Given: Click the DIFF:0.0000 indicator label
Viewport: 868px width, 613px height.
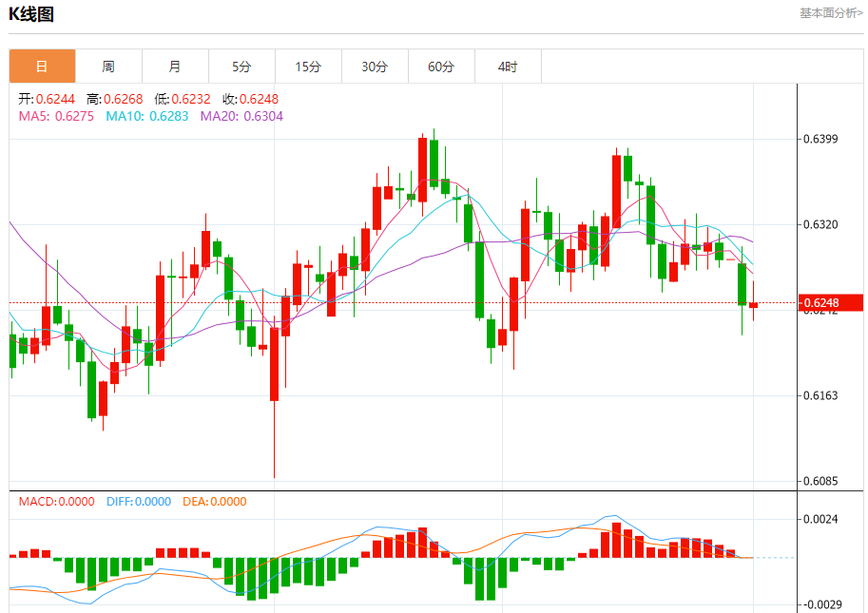Looking at the screenshot, I should click(x=139, y=502).
